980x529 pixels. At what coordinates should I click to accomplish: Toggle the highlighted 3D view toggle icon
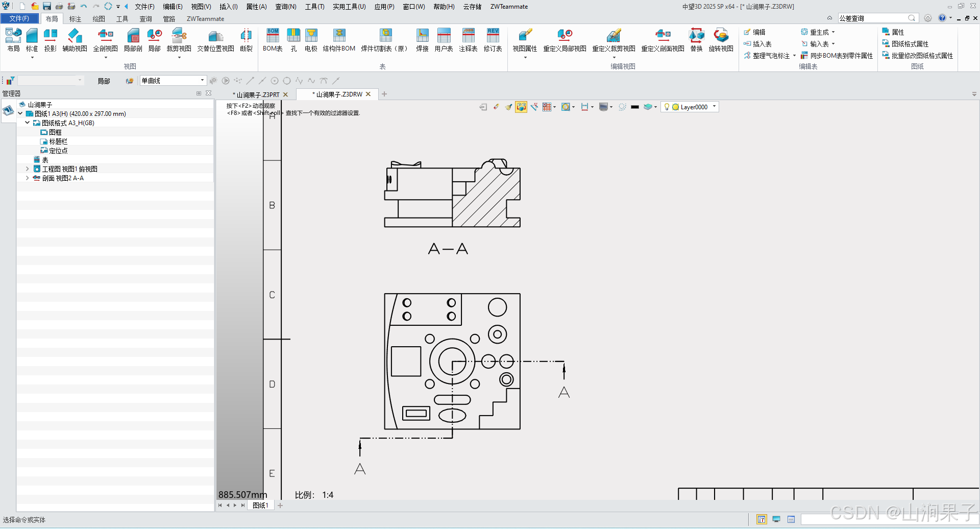click(521, 107)
